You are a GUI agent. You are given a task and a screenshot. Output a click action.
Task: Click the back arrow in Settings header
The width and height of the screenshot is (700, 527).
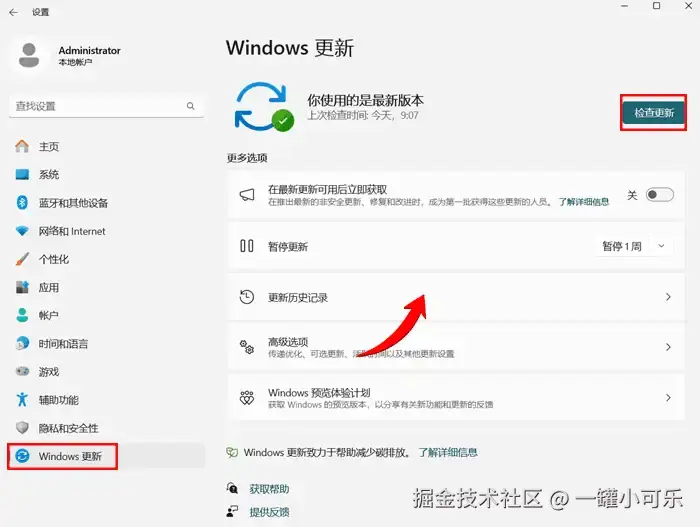[13, 13]
